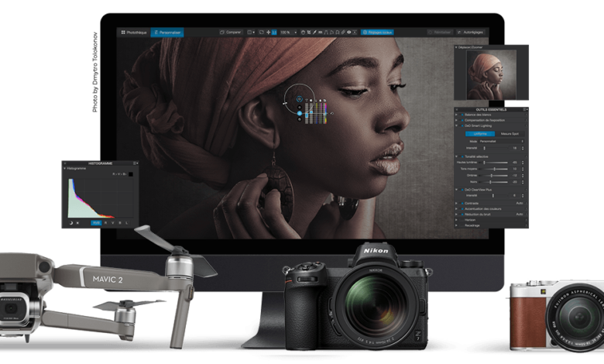Toggle Compensation de l'exposition correction
604x364 pixels.
coord(462,120)
